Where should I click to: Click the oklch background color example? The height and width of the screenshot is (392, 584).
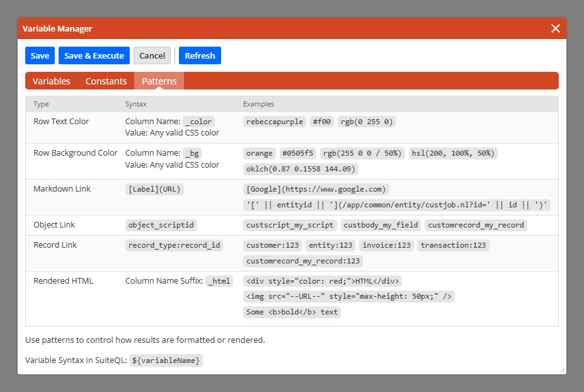coord(301,168)
